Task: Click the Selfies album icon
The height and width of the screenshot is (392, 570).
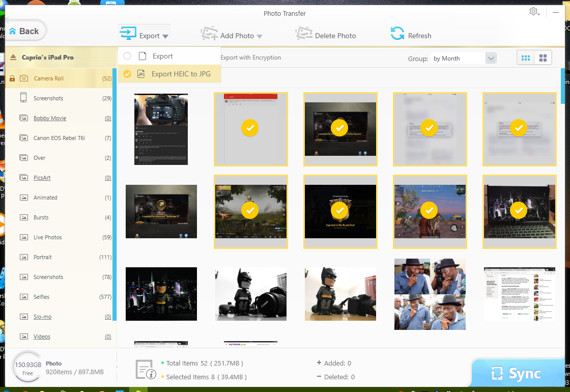Action: coord(23,297)
